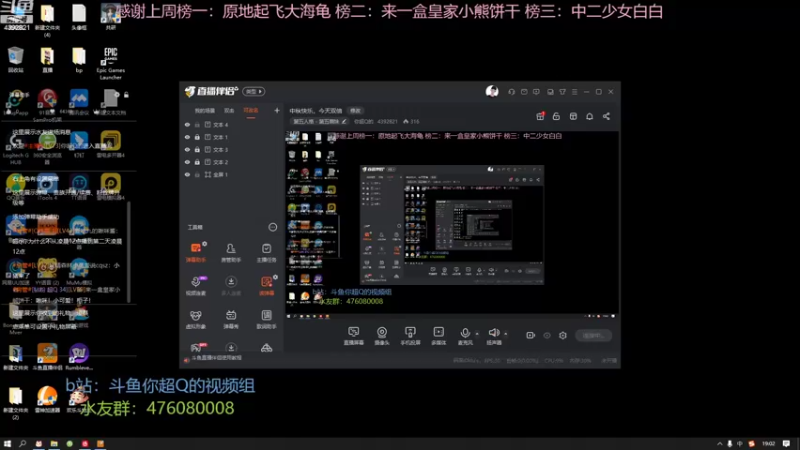The image size is (800, 450).
Task: Expand the microphone options arrow
Action: 477,334
